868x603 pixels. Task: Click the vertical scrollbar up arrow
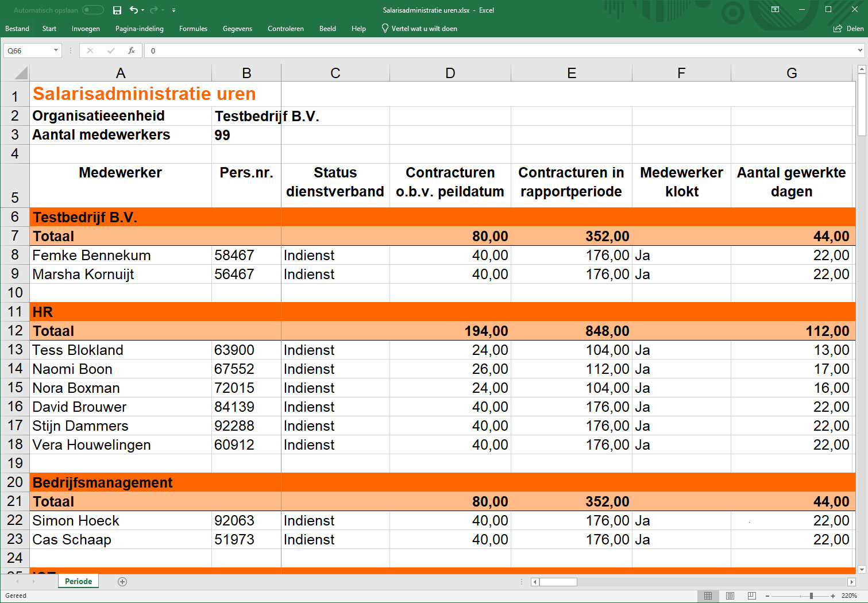861,69
